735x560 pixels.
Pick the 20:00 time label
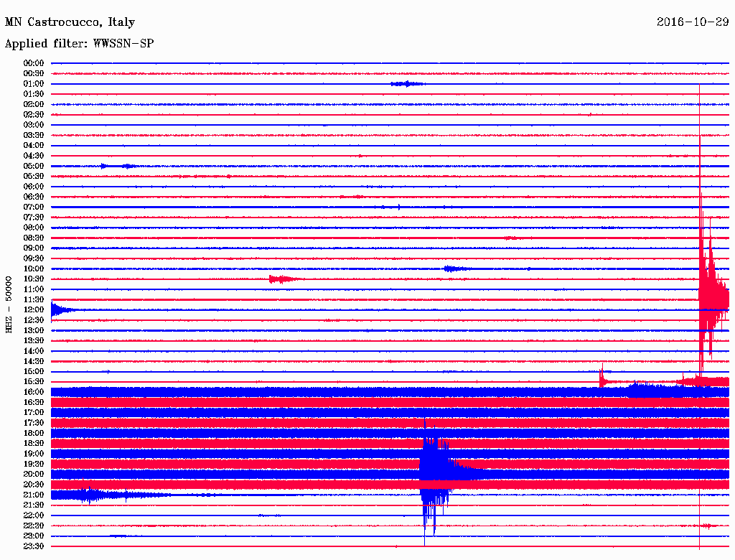[x=34, y=474]
